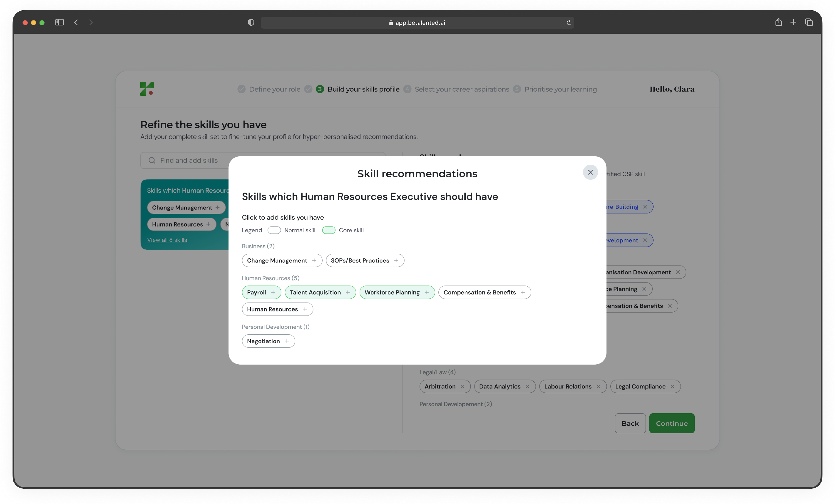The height and width of the screenshot is (504, 835).
Task: Click the plus on Compensation & Benefits
Action: point(522,292)
